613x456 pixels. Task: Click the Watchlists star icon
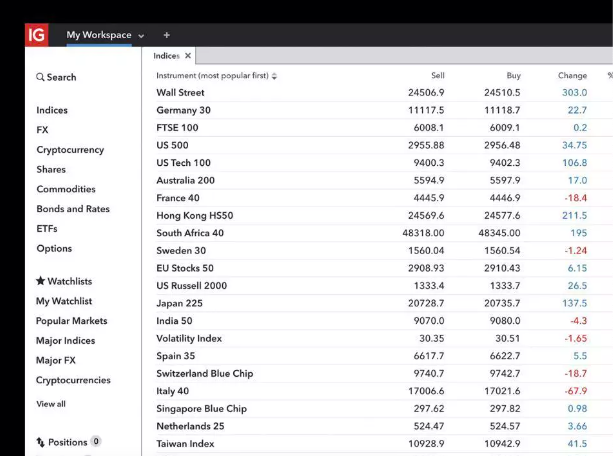coord(40,281)
